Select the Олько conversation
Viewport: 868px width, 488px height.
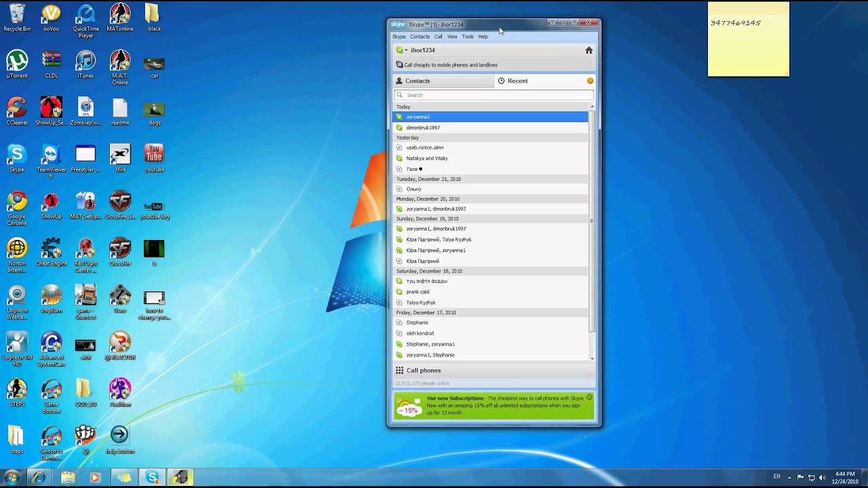pos(491,189)
